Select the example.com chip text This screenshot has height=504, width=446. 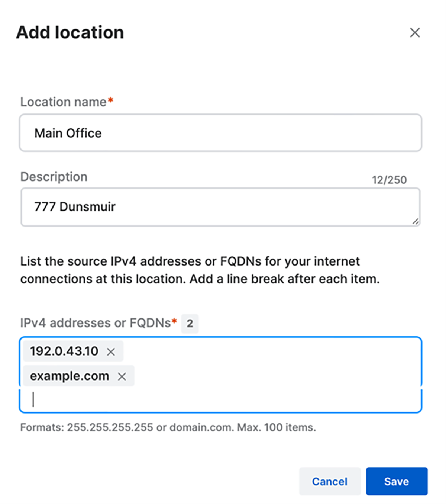click(x=70, y=376)
